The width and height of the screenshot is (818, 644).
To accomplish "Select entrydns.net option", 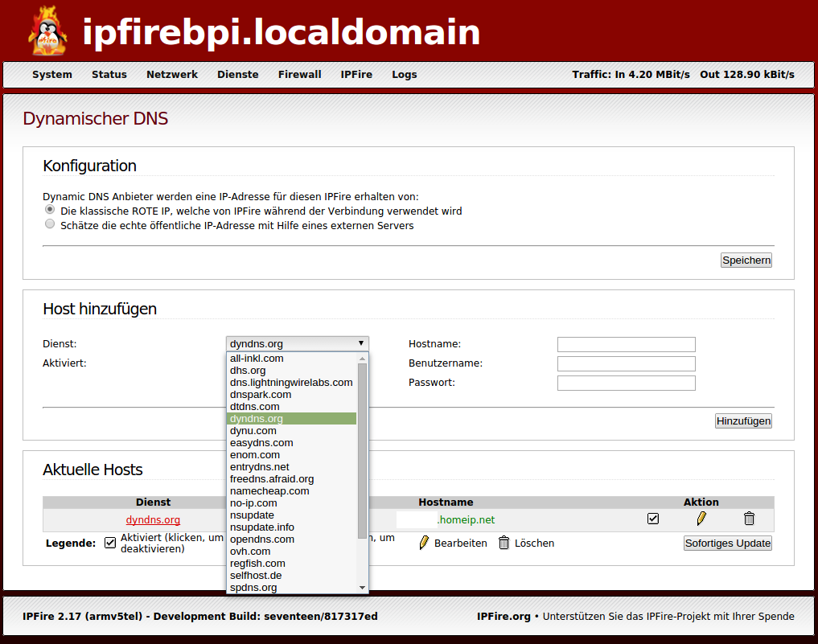I will [x=292, y=466].
